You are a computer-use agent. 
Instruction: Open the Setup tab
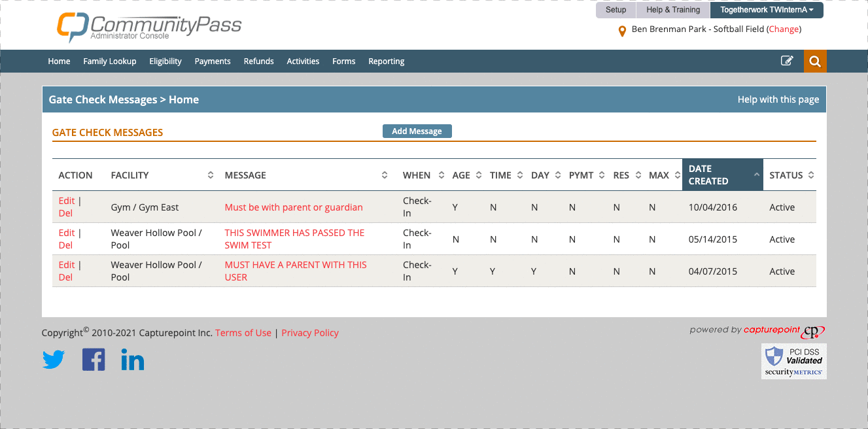[616, 10]
